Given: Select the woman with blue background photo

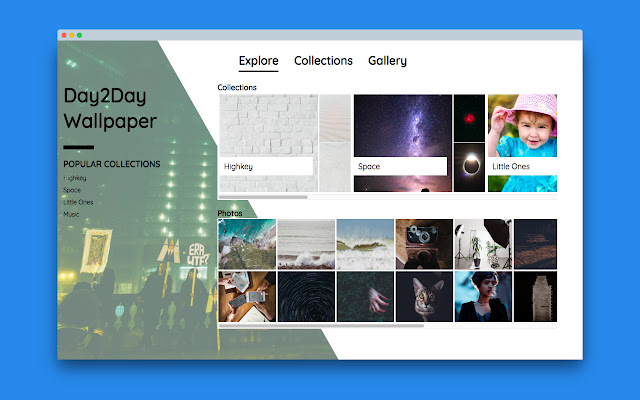Looking at the screenshot, I should click(483, 297).
